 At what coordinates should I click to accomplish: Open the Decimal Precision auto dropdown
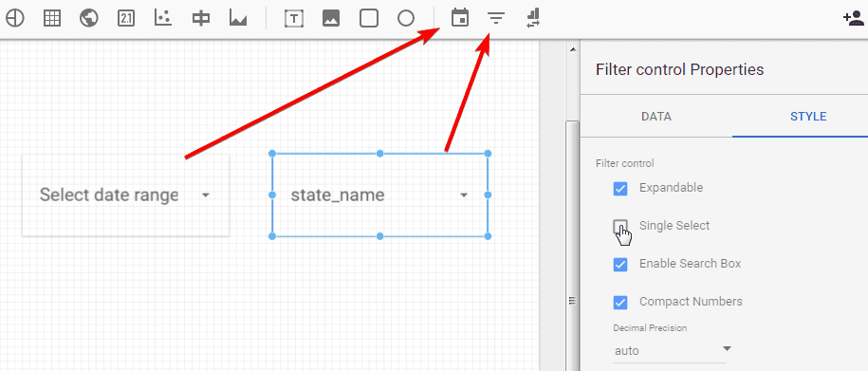673,350
